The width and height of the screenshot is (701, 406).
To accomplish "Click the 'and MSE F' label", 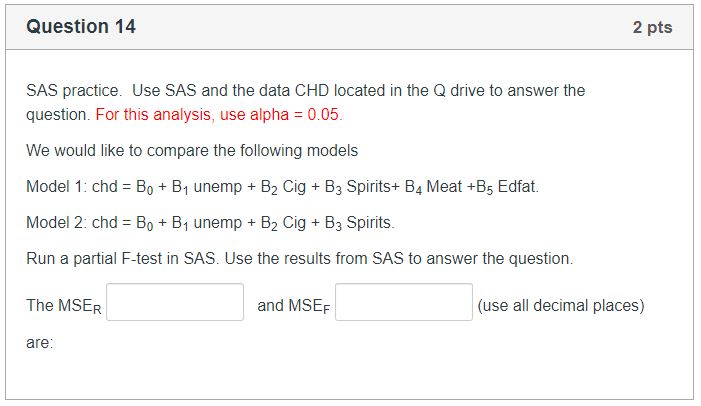I will coord(294,306).
